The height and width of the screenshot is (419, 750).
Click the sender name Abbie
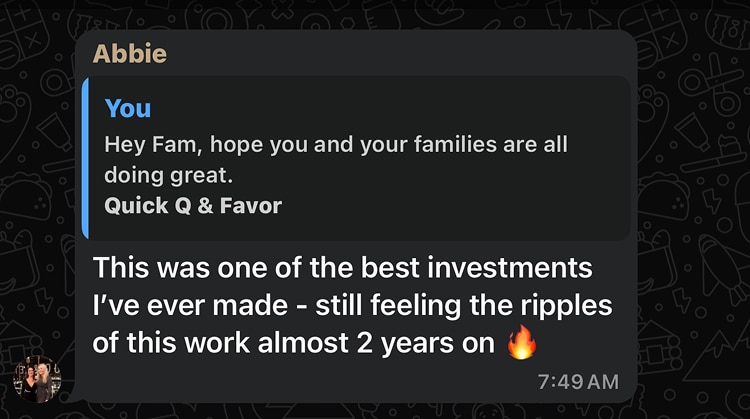(128, 53)
